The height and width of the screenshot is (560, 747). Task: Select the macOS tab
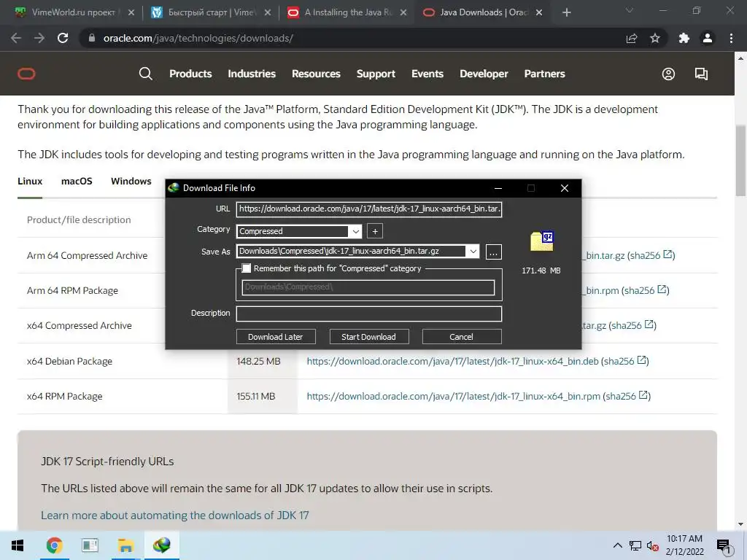77,182
